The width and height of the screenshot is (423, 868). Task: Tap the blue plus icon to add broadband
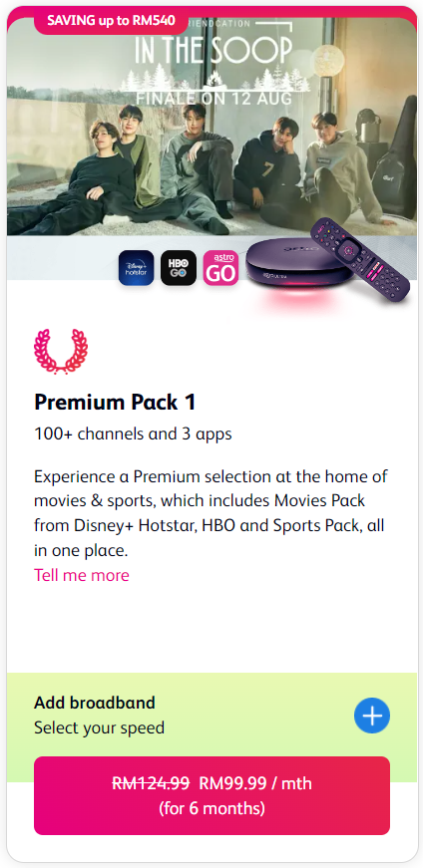[x=372, y=716]
